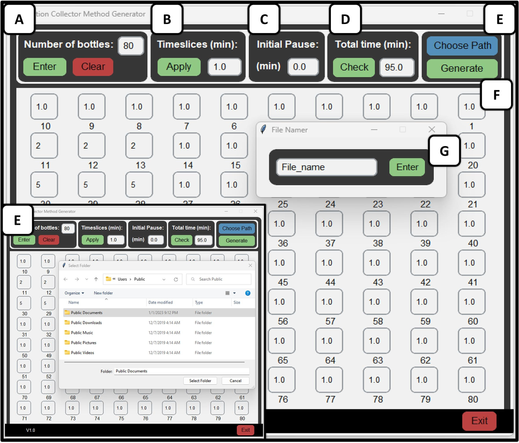519x443 pixels.
Task: Click the Total time field showing 95.0
Action: point(397,67)
